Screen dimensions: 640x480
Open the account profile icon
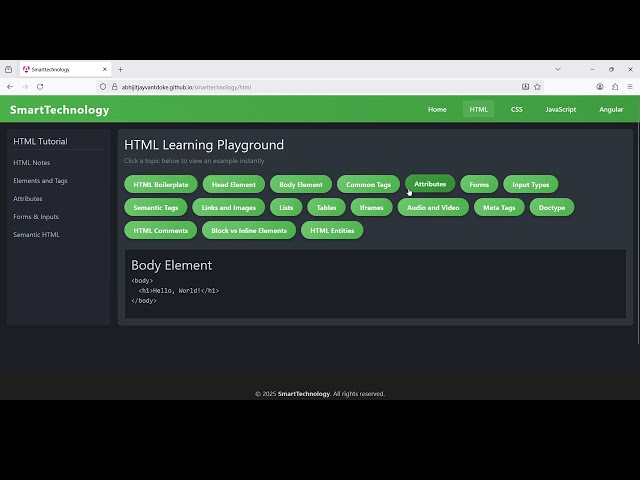600,87
